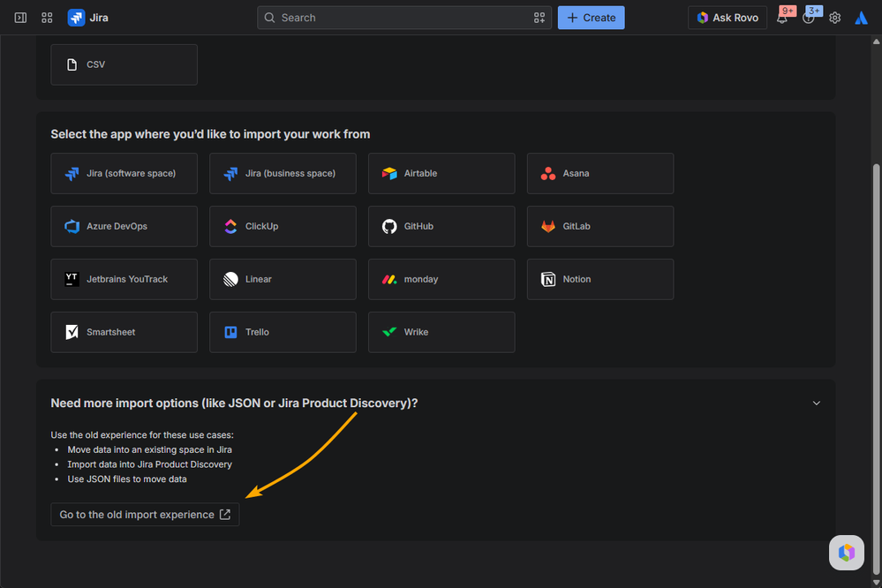Click the scrollbar up arrow
The width and height of the screenshot is (882, 588).
[x=876, y=41]
